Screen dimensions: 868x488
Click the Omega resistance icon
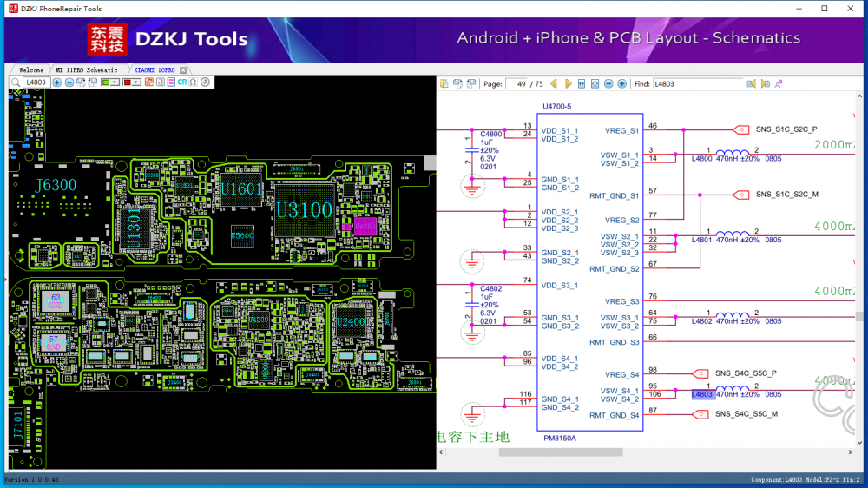pyautogui.click(x=194, y=82)
